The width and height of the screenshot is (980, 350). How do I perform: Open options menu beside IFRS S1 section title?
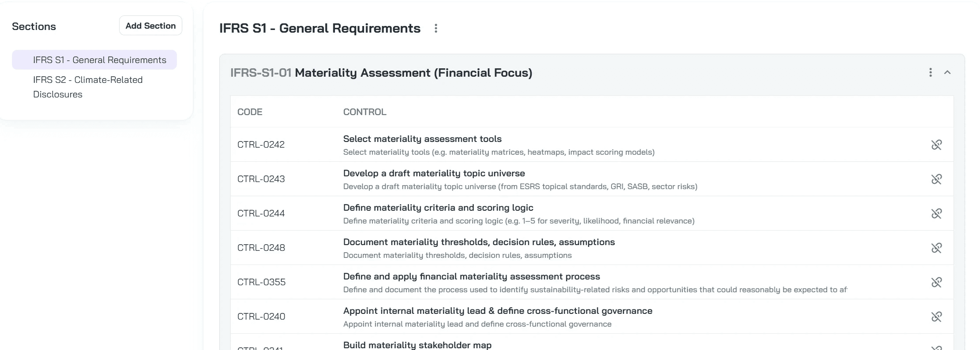coord(436,28)
